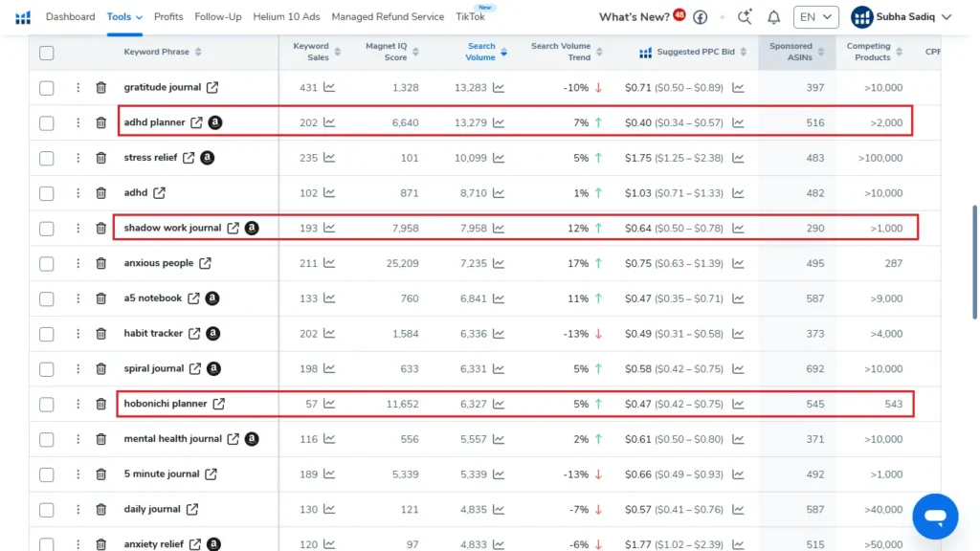The width and height of the screenshot is (980, 551).
Task: Open external link for stress relief
Action: (x=189, y=158)
